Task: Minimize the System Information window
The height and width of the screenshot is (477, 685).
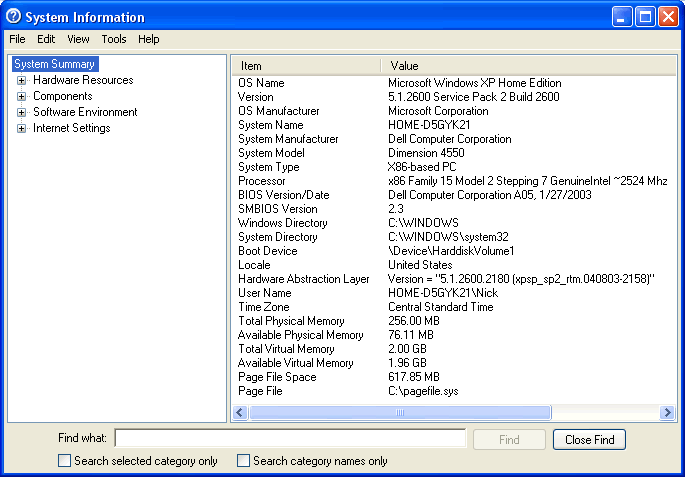Action: [621, 17]
